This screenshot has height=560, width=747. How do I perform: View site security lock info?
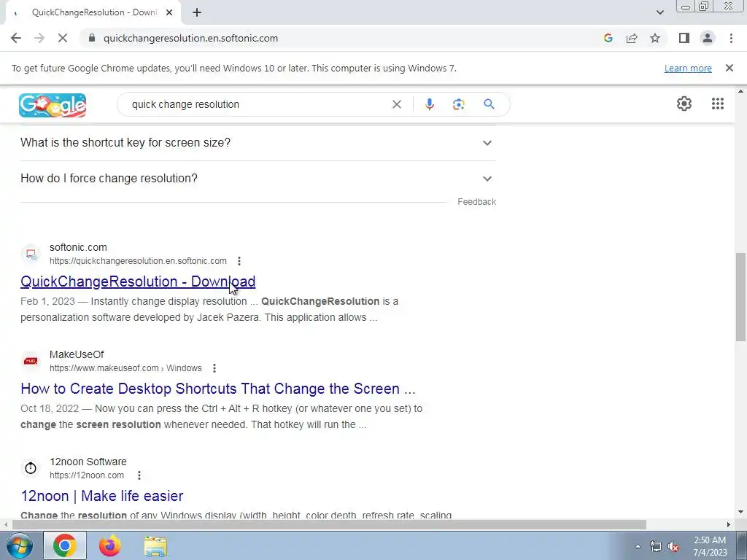click(x=92, y=38)
